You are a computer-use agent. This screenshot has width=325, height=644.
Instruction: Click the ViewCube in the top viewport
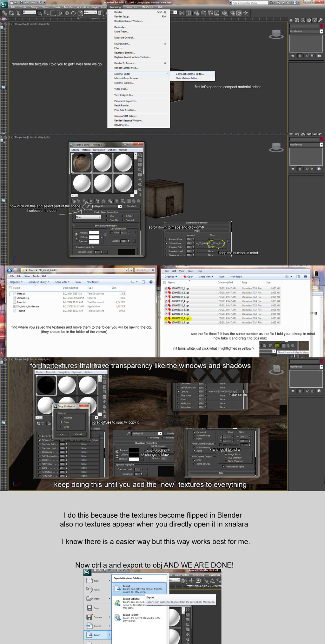pyautogui.click(x=276, y=34)
